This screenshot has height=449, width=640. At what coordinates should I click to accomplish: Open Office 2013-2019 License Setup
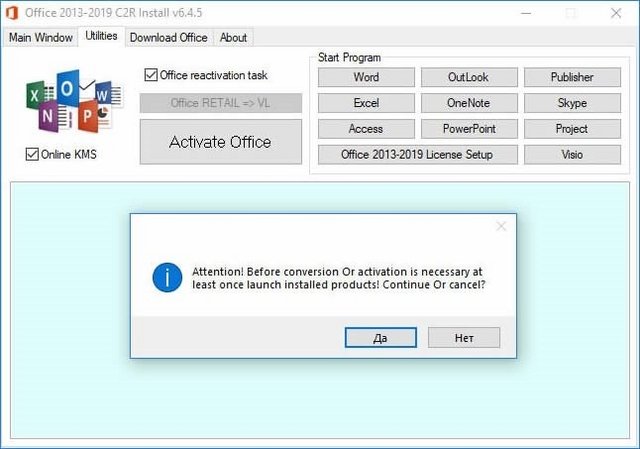[x=418, y=155]
